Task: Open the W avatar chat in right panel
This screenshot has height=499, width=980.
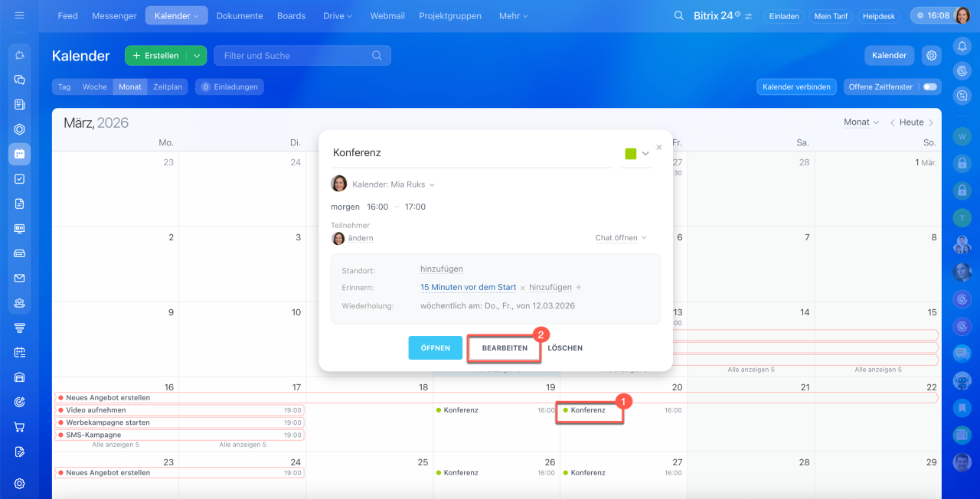Action: pyautogui.click(x=962, y=136)
